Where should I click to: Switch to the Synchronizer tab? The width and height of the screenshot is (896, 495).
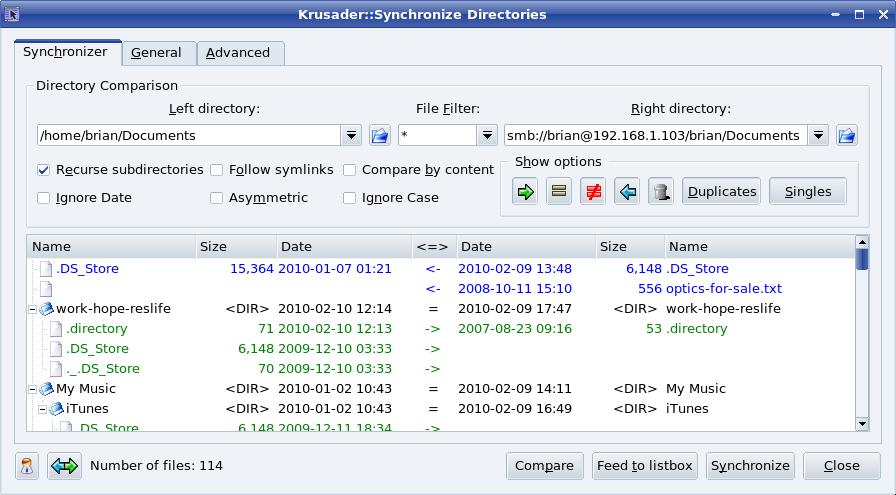(x=65, y=52)
